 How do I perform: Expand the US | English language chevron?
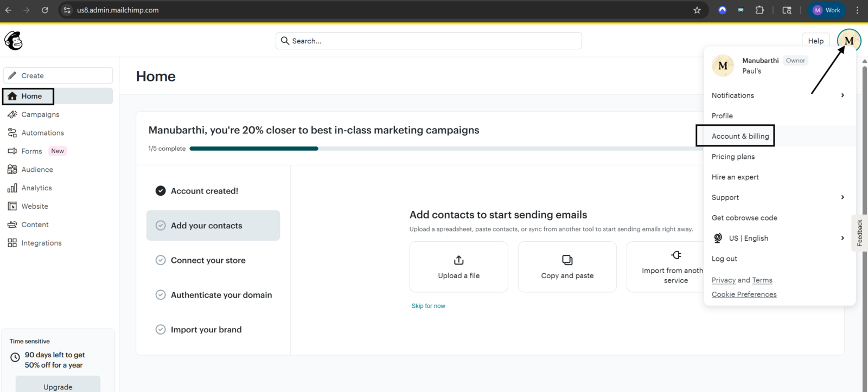click(843, 238)
